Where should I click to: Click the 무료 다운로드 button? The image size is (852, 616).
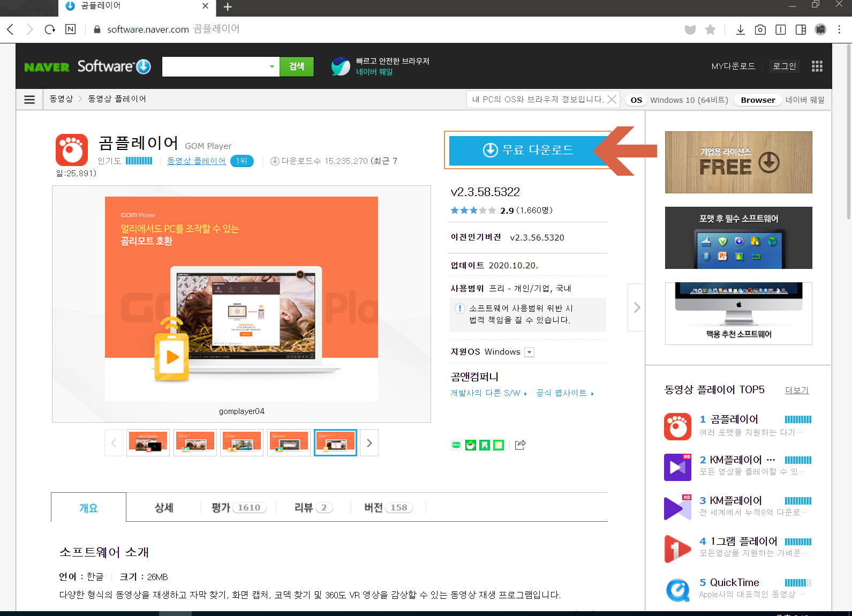528,150
